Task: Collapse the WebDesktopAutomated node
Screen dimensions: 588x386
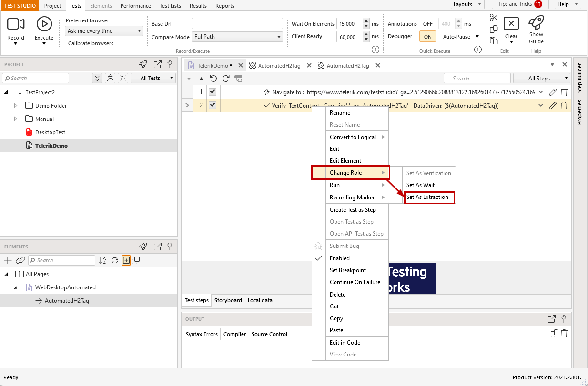Action: click(16, 287)
